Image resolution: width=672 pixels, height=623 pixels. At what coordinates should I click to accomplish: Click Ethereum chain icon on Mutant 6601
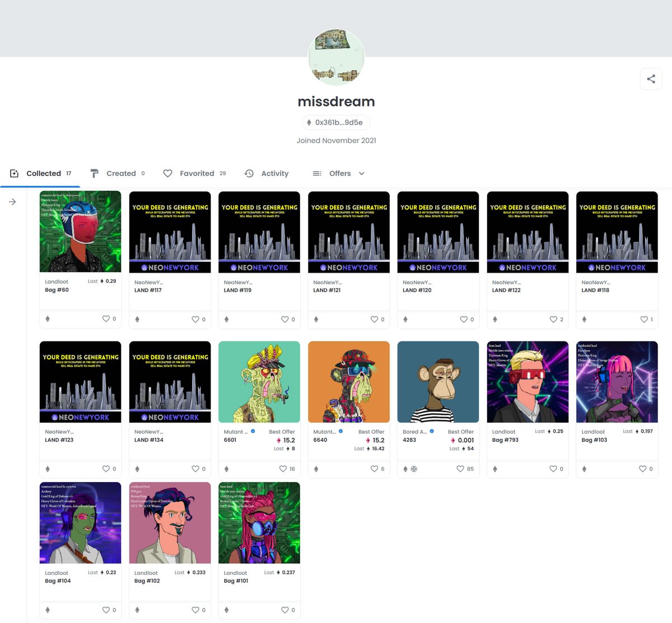click(226, 469)
